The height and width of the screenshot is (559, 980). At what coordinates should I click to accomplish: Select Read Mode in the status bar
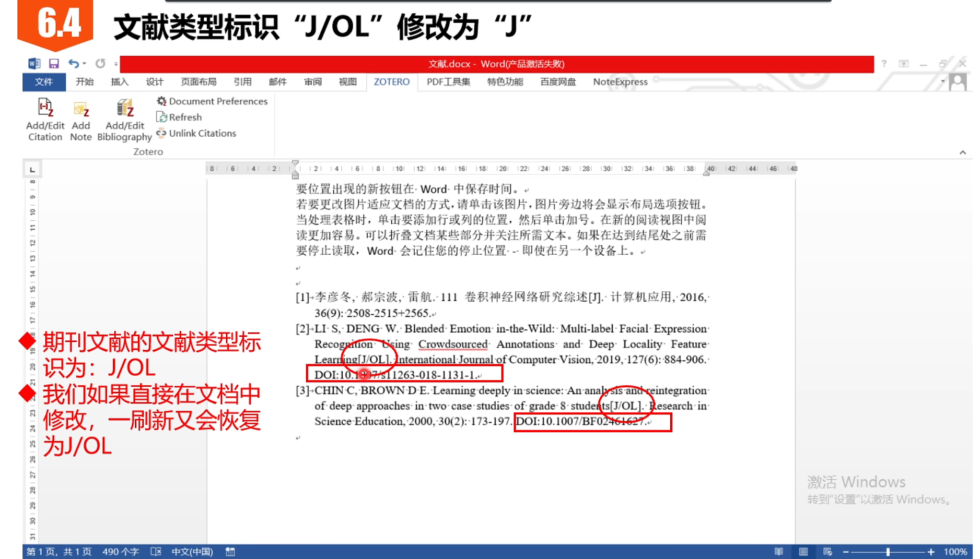click(779, 552)
